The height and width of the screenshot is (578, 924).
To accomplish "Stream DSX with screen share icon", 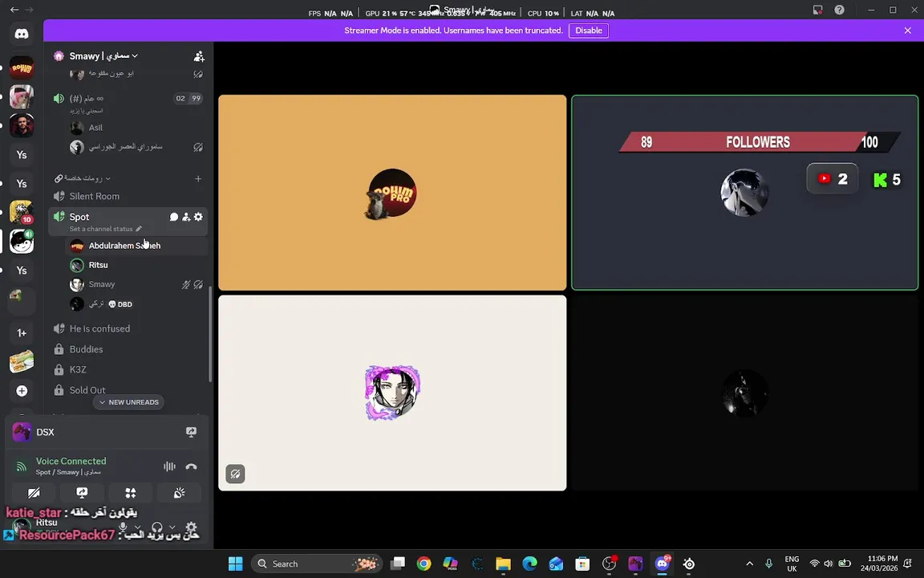I will point(191,433).
